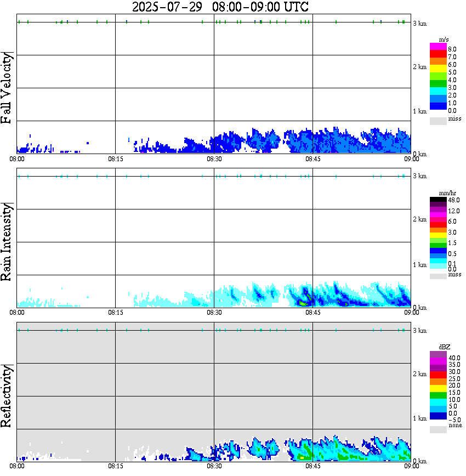
Task: Select yellow swatch in Reflectivity legend
Action: tap(438, 388)
